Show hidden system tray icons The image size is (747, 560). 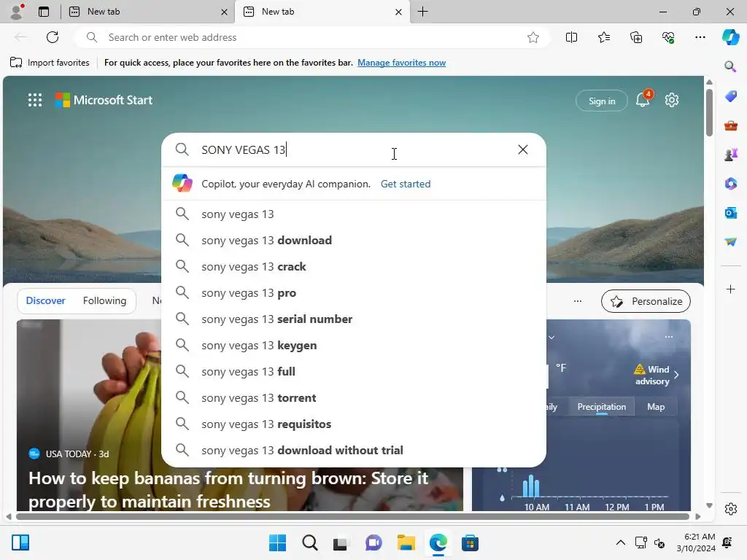(x=620, y=542)
